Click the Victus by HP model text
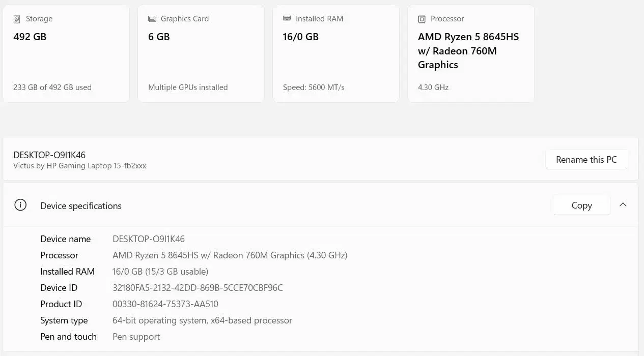 [79, 166]
